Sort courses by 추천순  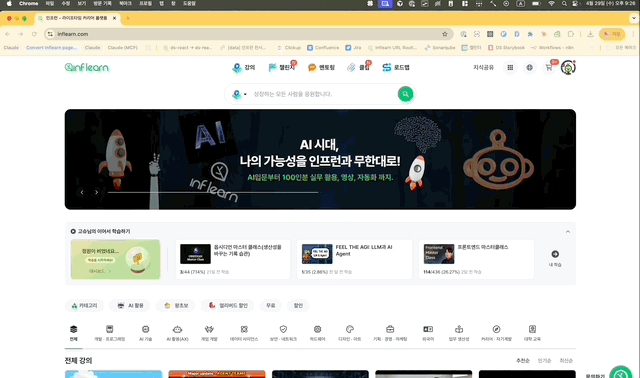[x=522, y=360]
